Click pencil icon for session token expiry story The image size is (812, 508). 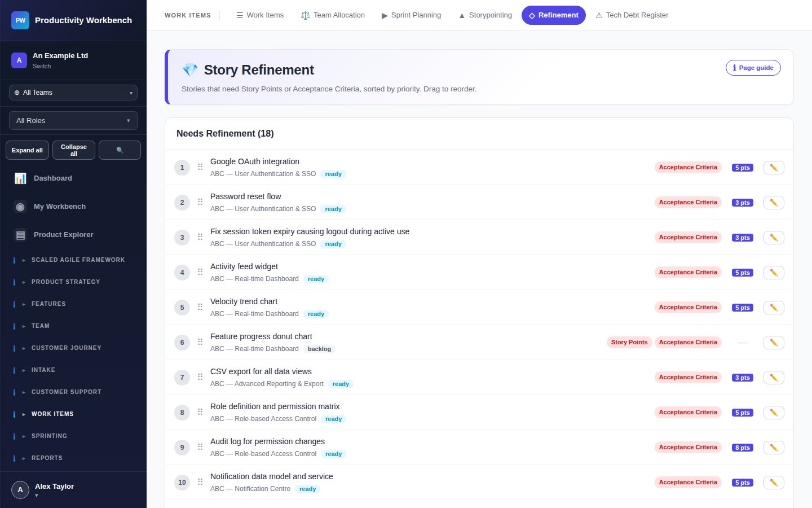[x=774, y=238]
